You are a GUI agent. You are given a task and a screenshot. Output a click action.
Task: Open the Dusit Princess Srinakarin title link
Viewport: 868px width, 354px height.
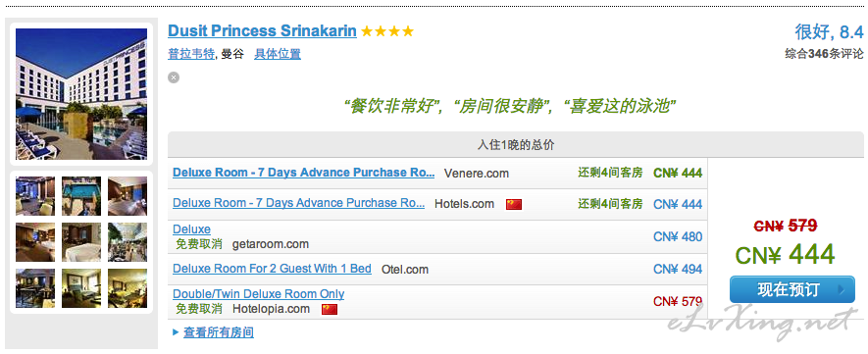click(x=263, y=30)
